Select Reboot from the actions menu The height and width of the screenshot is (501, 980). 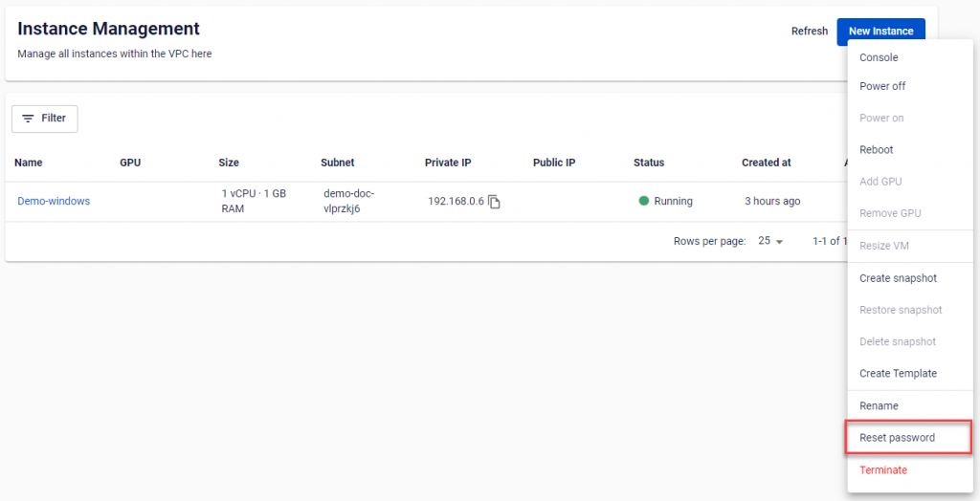click(x=877, y=150)
